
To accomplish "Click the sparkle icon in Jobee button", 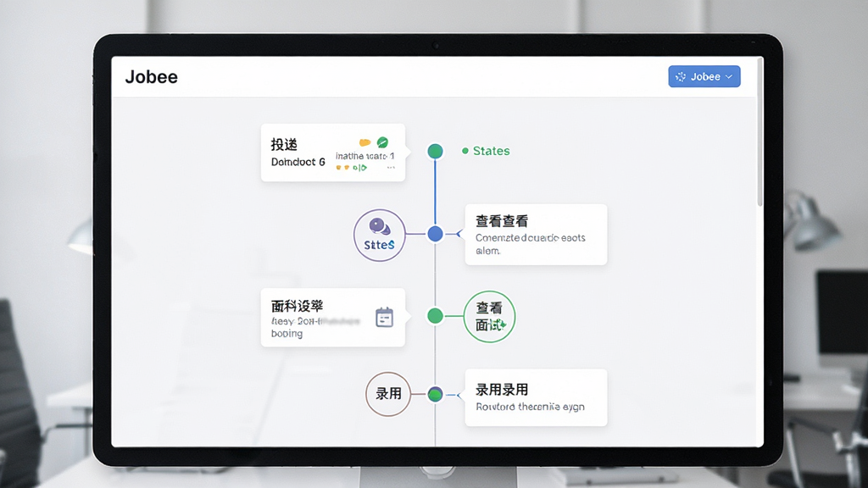I will (x=681, y=77).
